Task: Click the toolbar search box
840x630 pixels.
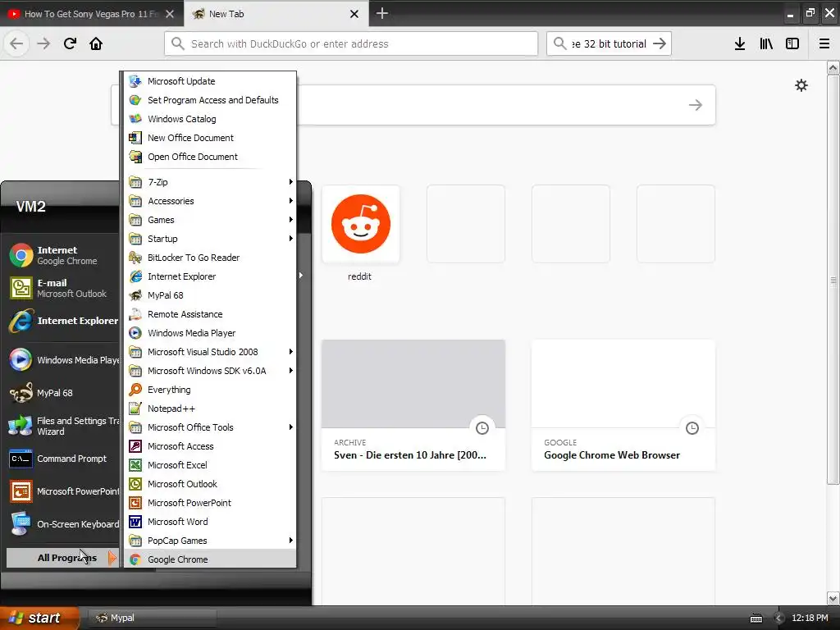Action: pyautogui.click(x=609, y=43)
